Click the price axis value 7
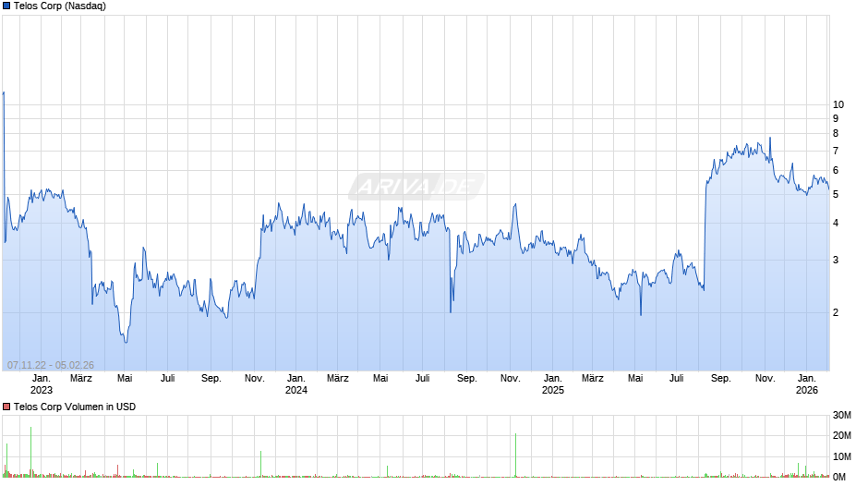868x486 pixels. click(x=836, y=151)
